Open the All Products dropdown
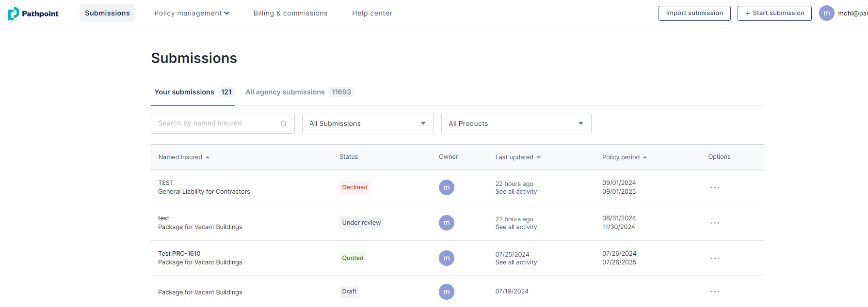 [x=516, y=123]
